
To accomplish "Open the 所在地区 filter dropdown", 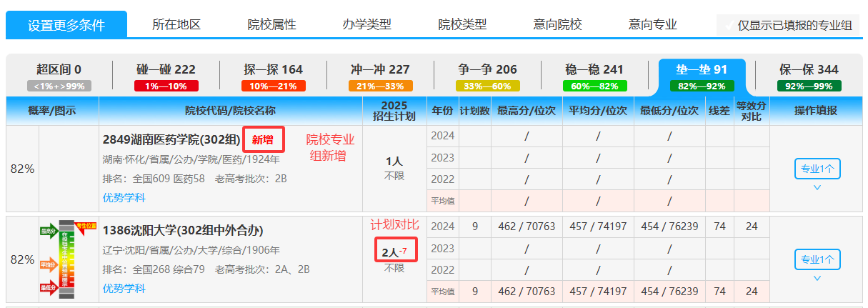I will pos(176,24).
